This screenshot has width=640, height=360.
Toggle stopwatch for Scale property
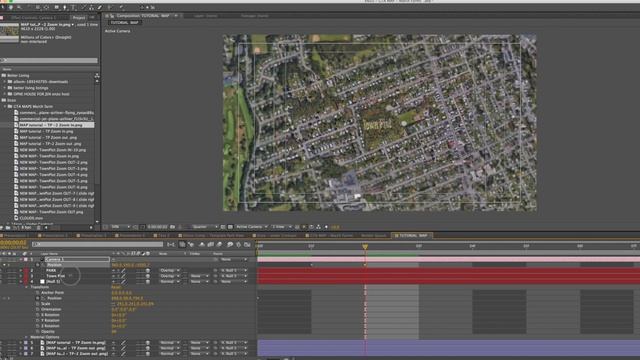pos(38,304)
